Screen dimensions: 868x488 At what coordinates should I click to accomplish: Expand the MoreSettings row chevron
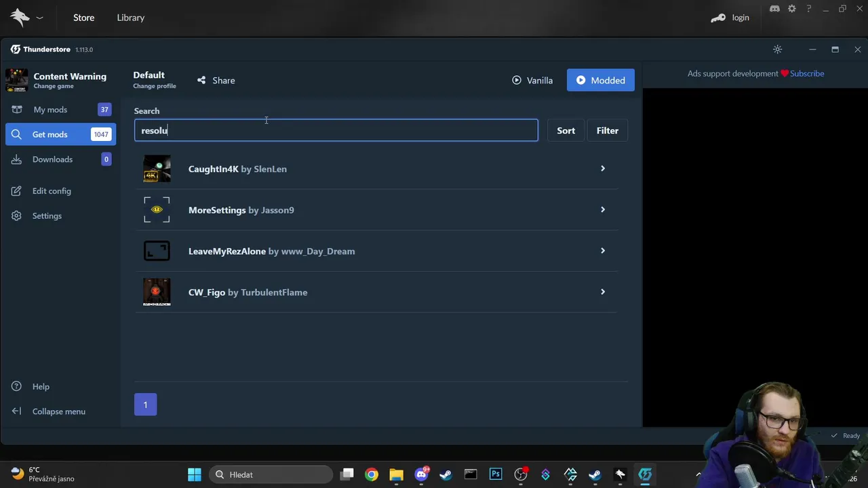tap(602, 209)
